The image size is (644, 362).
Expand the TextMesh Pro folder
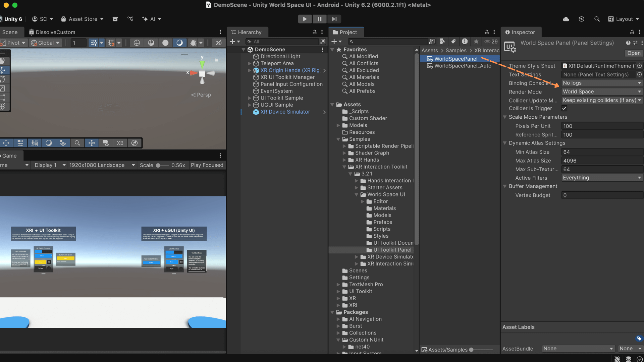(338, 284)
